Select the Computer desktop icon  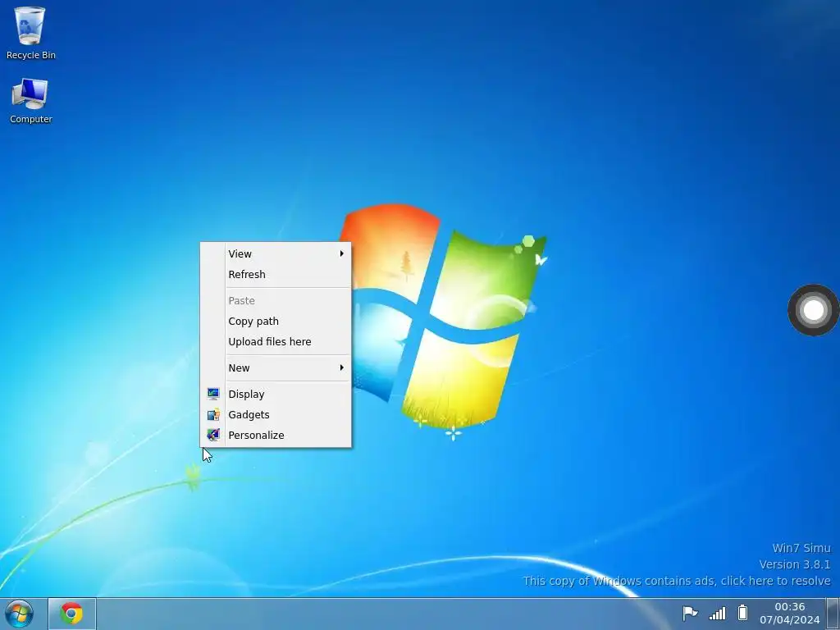(30, 101)
